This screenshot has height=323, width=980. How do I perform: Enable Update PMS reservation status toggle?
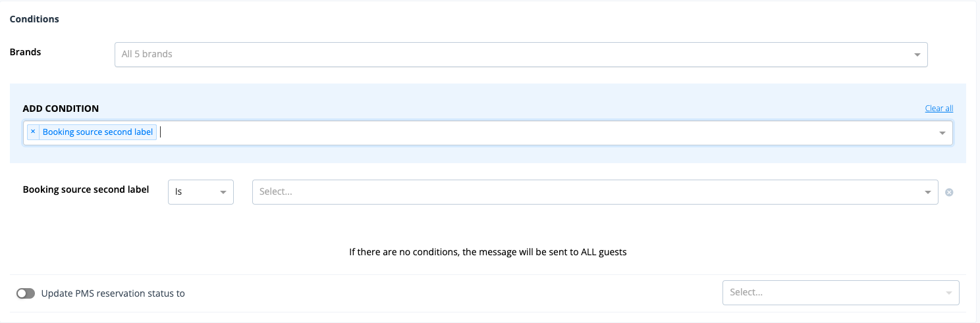pyautogui.click(x=26, y=293)
